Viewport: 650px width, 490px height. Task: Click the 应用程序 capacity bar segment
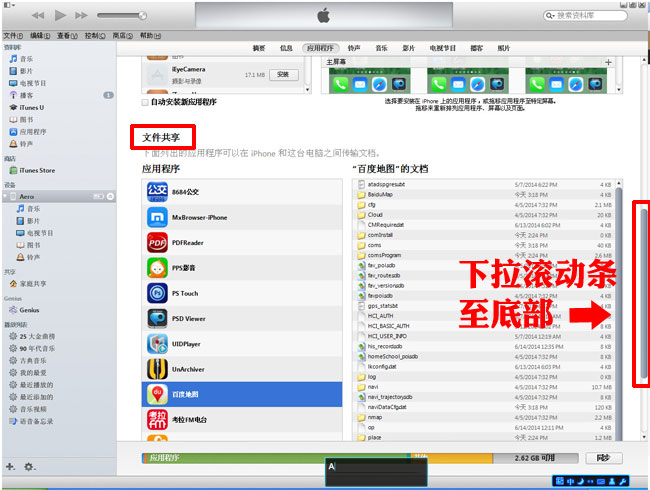(x=276, y=458)
